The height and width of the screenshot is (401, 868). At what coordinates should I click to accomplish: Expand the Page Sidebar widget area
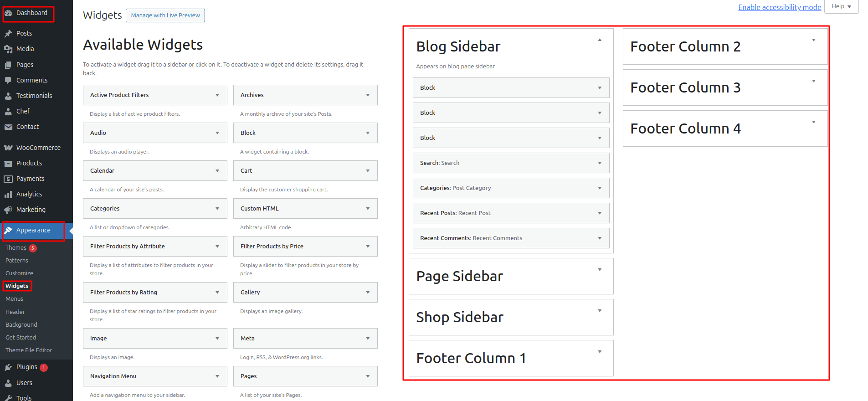click(x=600, y=270)
